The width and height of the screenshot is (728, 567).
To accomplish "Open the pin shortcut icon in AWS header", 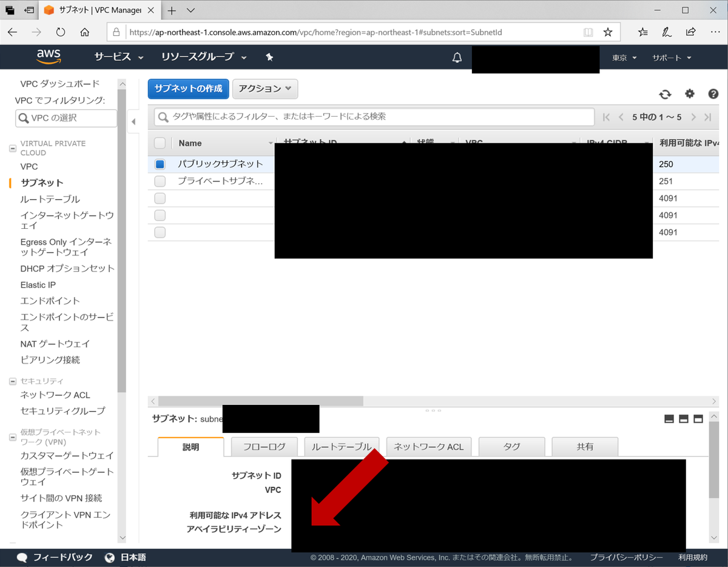I will click(x=269, y=57).
